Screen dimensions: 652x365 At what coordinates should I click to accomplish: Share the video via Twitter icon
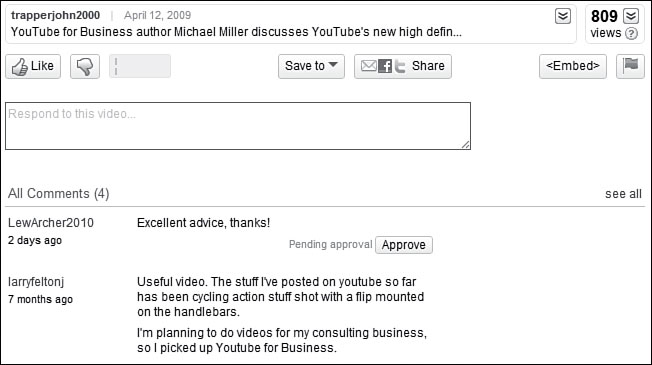(x=400, y=66)
